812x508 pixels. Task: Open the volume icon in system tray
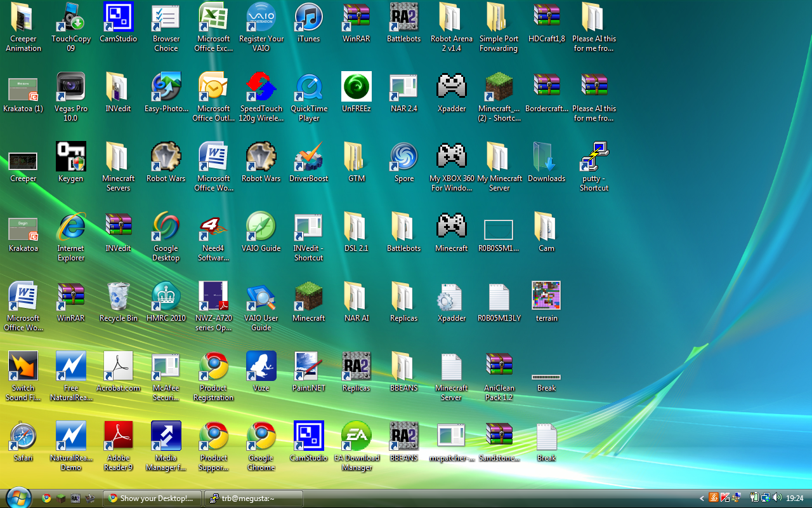click(776, 498)
